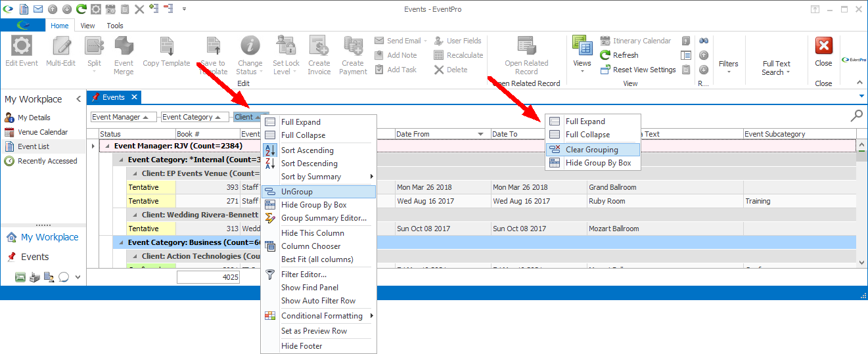The image size is (868, 354).
Task: Open the Conditional Formatting submenu
Action: pyautogui.click(x=319, y=316)
